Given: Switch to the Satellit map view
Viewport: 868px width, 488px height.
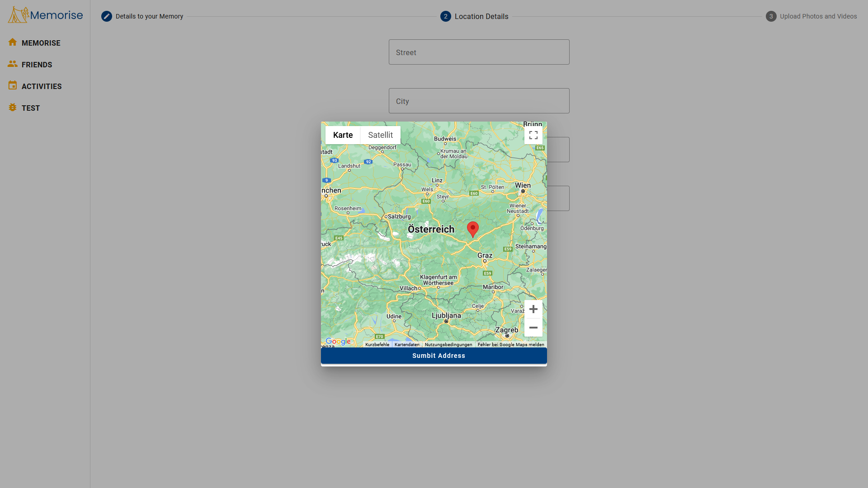Looking at the screenshot, I should 380,135.
